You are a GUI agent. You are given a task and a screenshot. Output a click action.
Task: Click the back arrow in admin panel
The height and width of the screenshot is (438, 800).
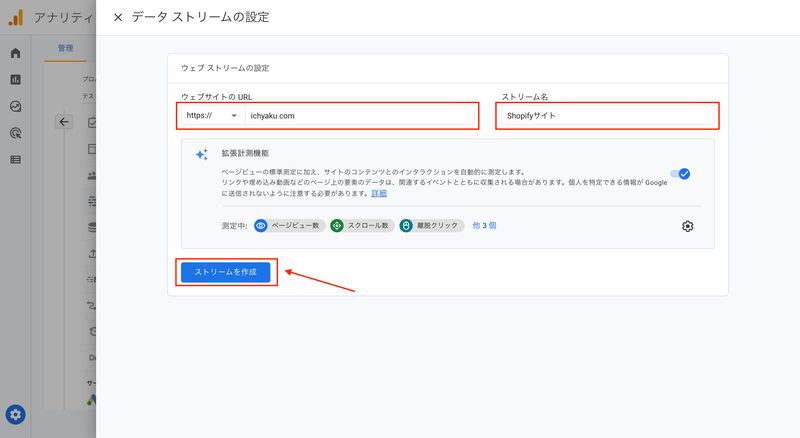[x=64, y=121]
